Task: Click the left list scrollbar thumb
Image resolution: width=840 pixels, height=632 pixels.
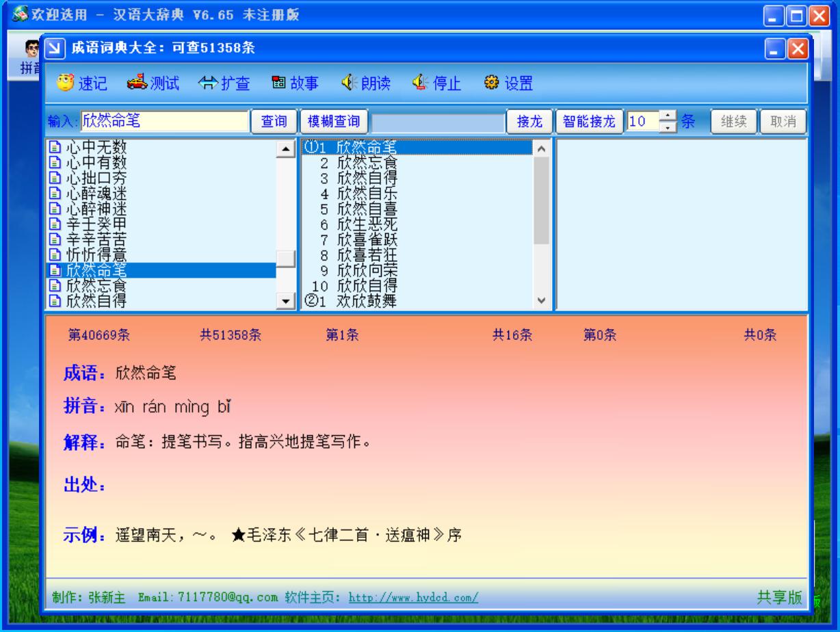Action: pyautogui.click(x=285, y=259)
